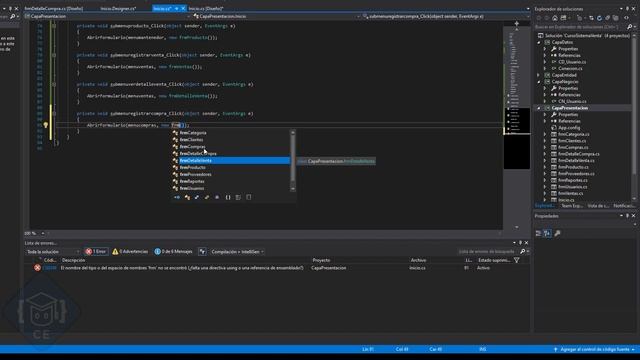Open the CapaPresentacion.Inicio class dropdown in navigation bar
Viewport: 640px width, 360px height.
[x=277, y=16]
